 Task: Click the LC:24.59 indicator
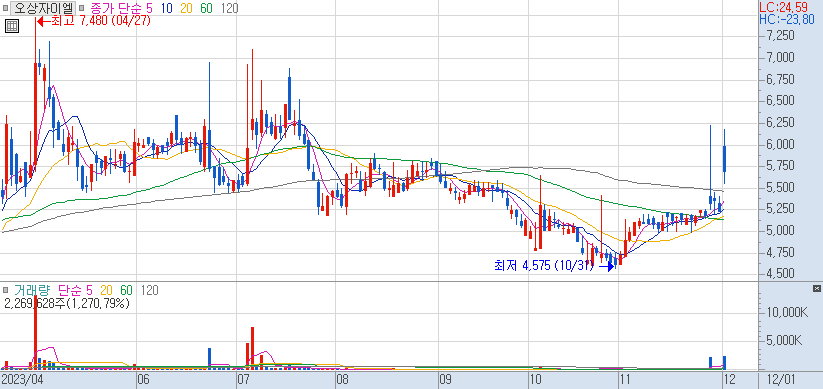(785, 8)
